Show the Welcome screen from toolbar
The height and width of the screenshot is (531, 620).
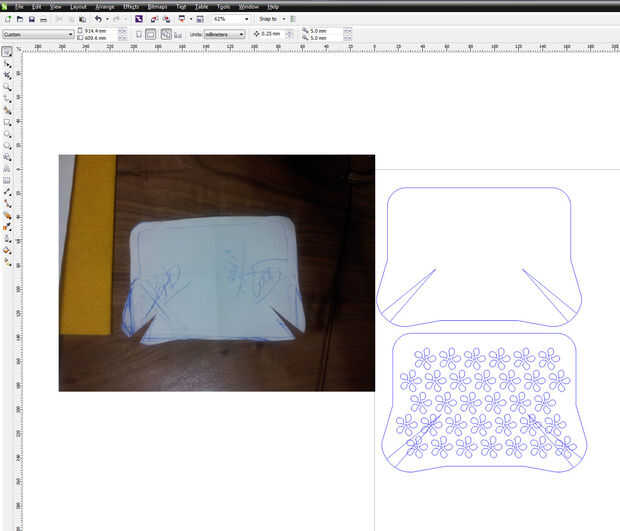[200, 19]
